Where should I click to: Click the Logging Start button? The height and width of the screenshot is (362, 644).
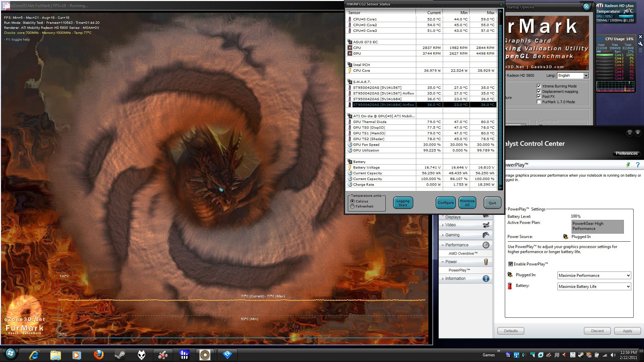(403, 203)
